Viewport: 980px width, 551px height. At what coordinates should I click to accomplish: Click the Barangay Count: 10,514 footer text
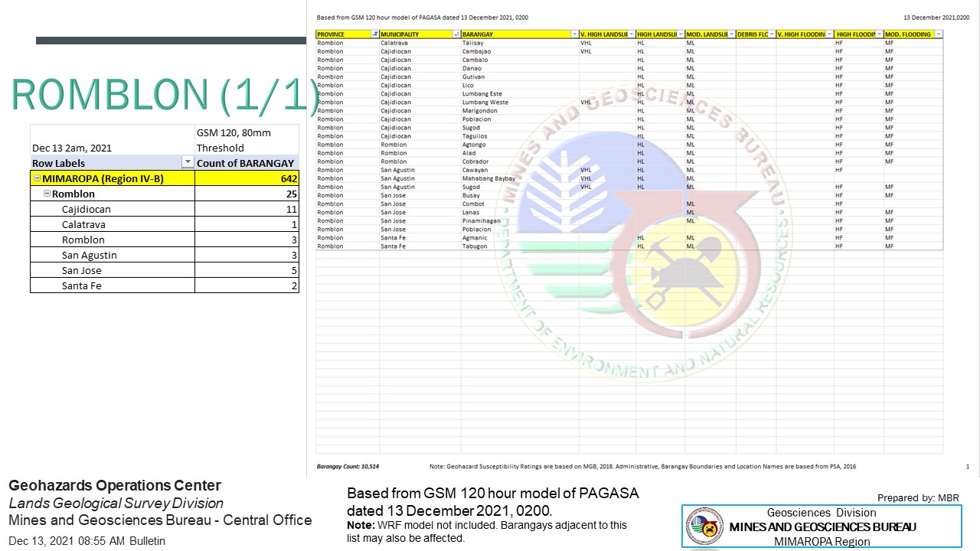(348, 466)
